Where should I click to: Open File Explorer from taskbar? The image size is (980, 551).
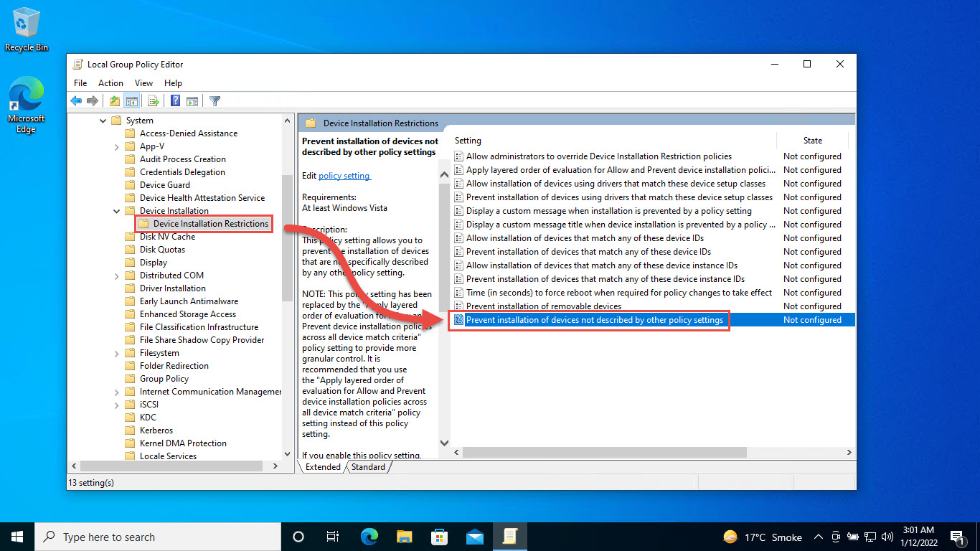(405, 537)
